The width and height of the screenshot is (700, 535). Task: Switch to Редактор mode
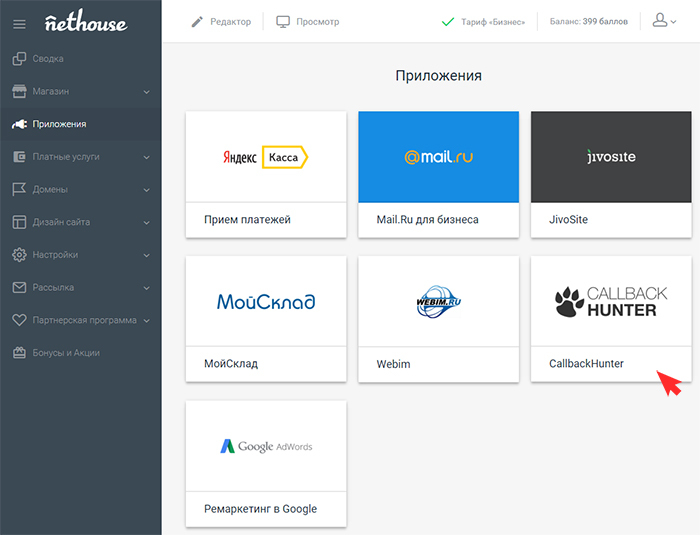point(230,22)
